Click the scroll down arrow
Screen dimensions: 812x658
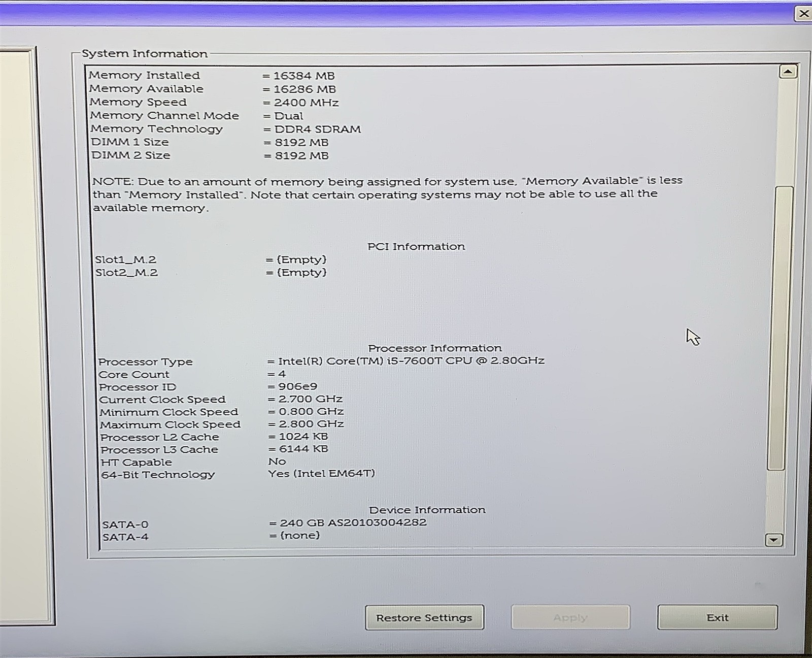pyautogui.click(x=773, y=540)
